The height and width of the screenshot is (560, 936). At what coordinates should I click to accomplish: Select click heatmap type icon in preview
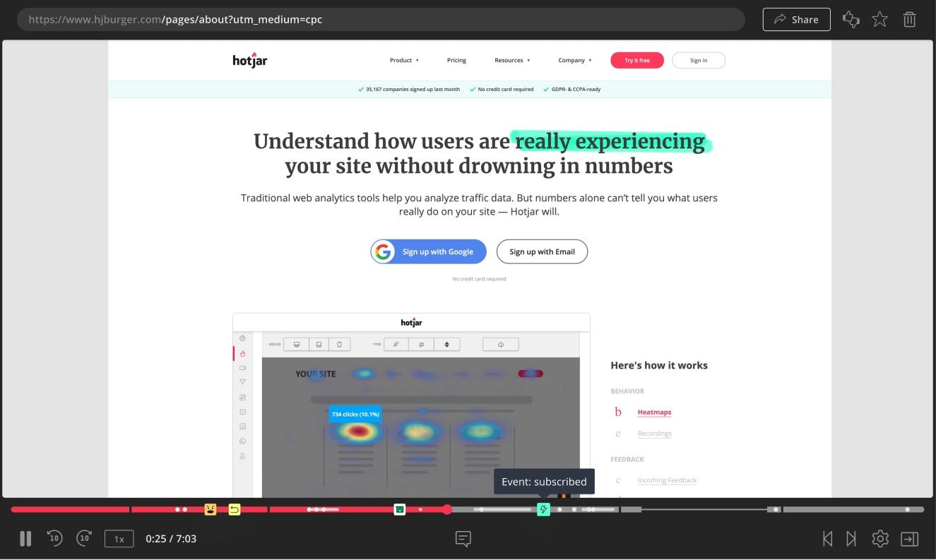pos(396,345)
